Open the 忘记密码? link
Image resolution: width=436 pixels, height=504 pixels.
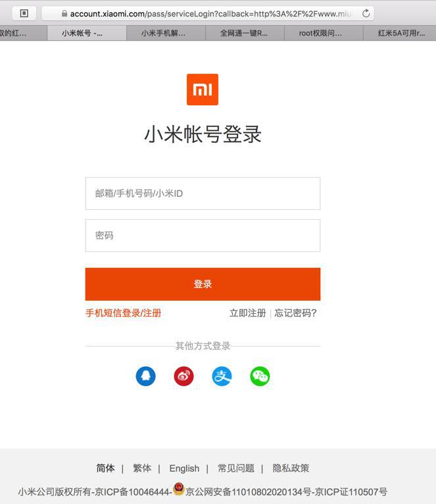295,313
